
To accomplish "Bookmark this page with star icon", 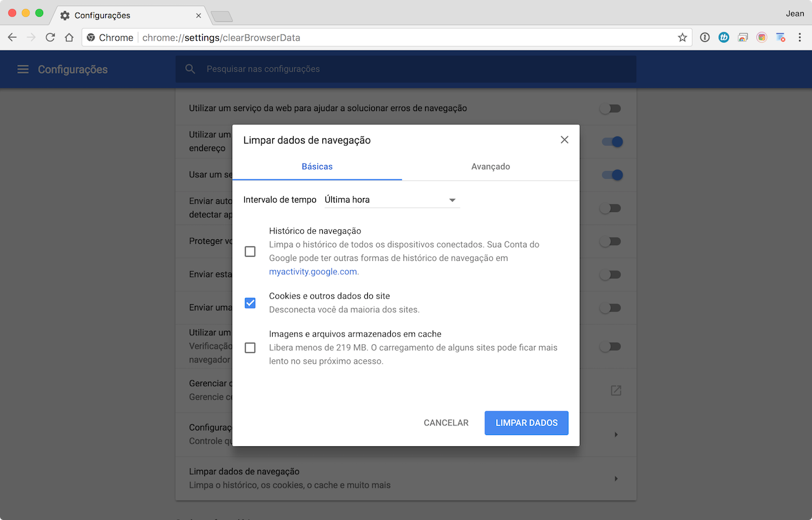I will [x=682, y=37].
